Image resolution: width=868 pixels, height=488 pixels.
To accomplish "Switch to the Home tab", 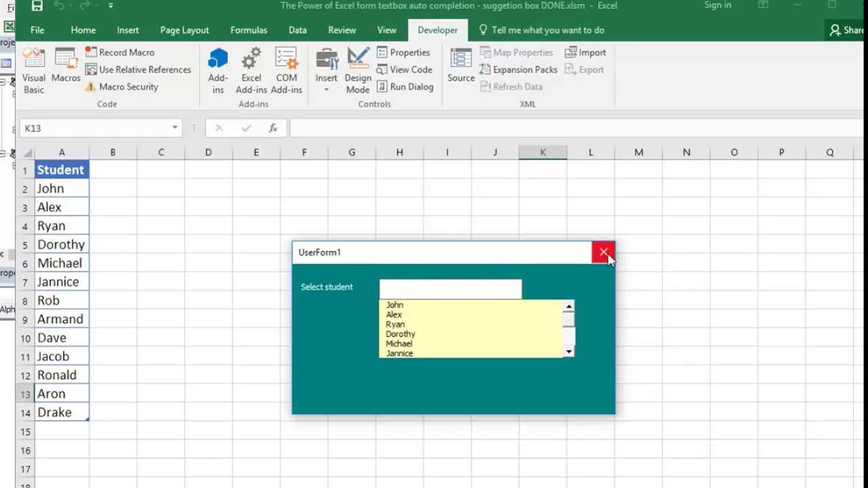I will coord(83,30).
